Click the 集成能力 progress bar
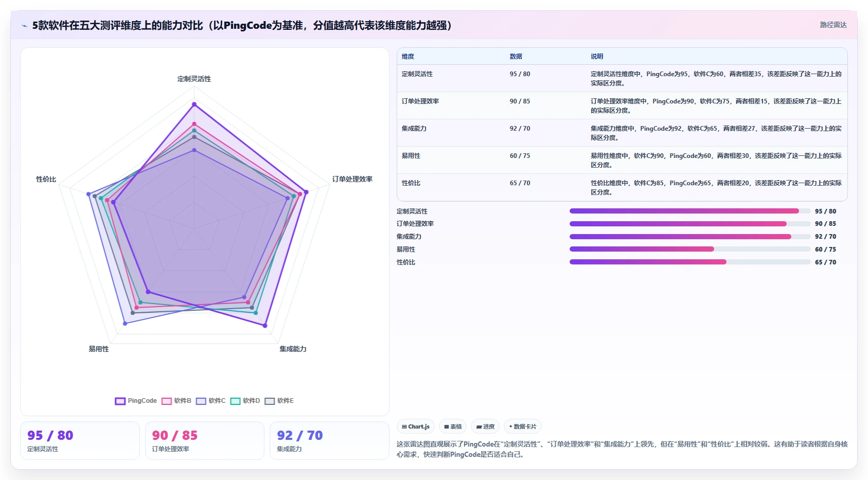868x480 pixels. (690, 237)
